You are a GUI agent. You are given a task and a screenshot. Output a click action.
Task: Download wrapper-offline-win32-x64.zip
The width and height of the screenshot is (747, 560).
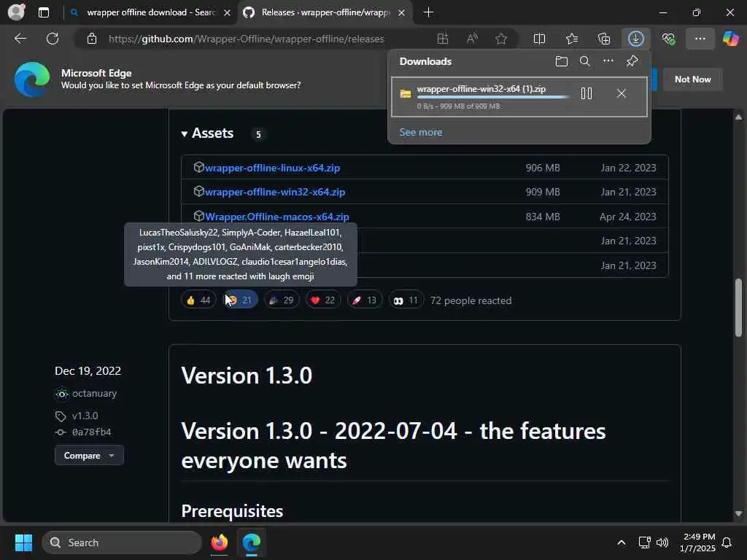[x=275, y=192]
